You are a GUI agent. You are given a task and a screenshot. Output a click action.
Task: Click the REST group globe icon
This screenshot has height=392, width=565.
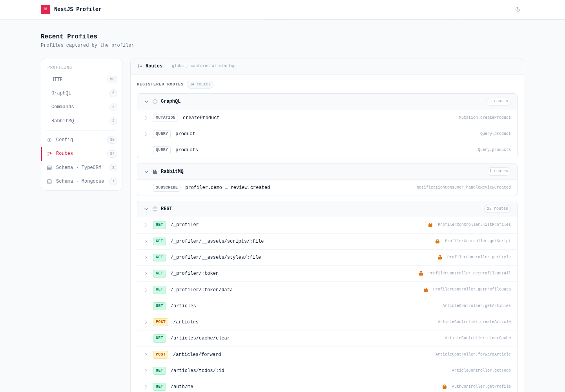point(155,209)
